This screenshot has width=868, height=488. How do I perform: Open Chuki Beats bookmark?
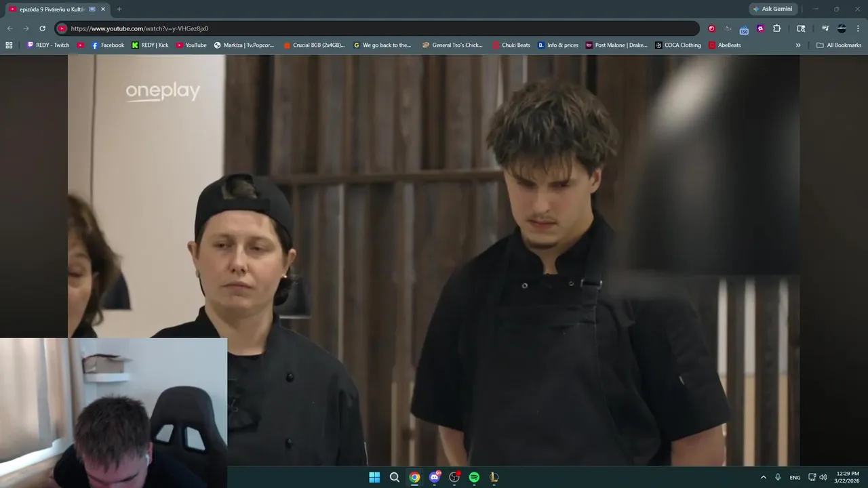point(511,45)
